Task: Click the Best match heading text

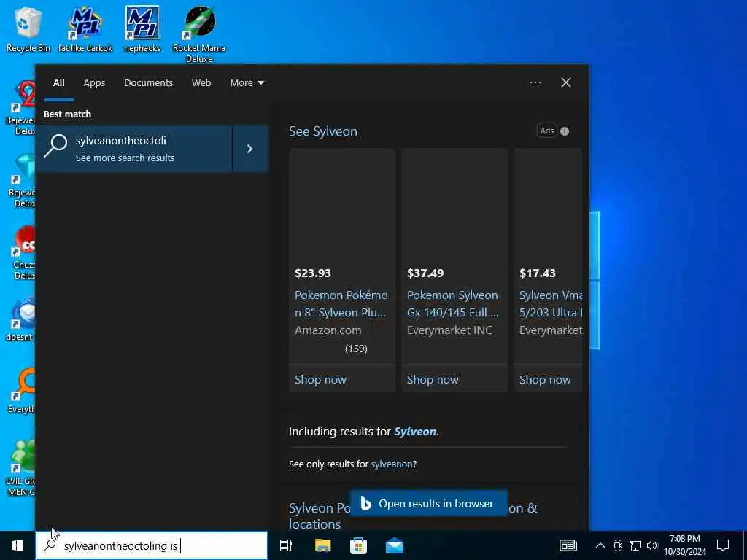Action: click(67, 114)
